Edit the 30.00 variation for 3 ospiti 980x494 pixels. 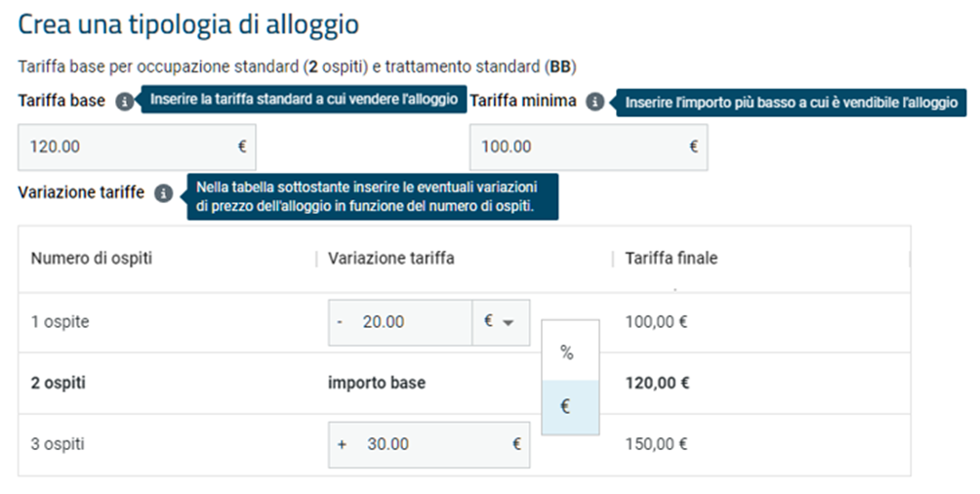429,444
